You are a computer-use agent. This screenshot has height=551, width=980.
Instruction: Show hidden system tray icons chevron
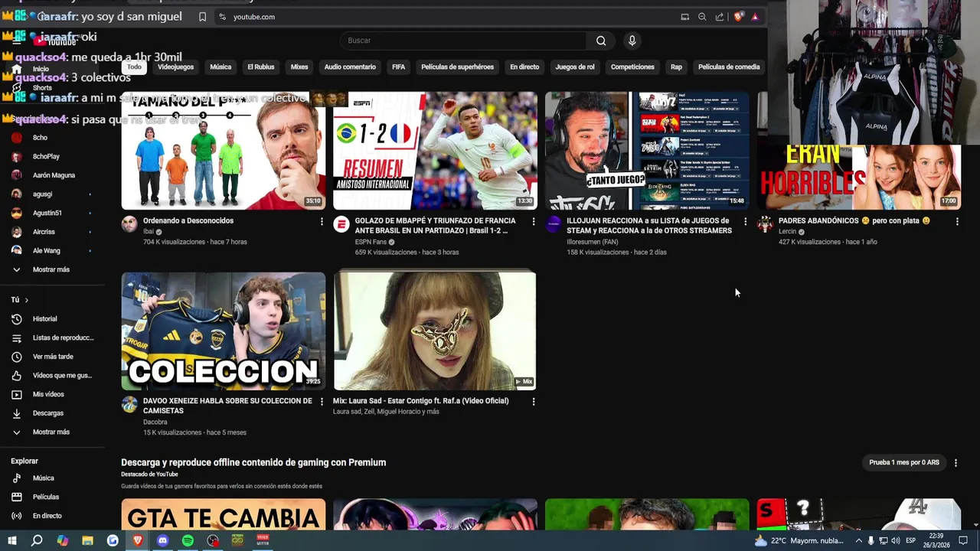858,540
